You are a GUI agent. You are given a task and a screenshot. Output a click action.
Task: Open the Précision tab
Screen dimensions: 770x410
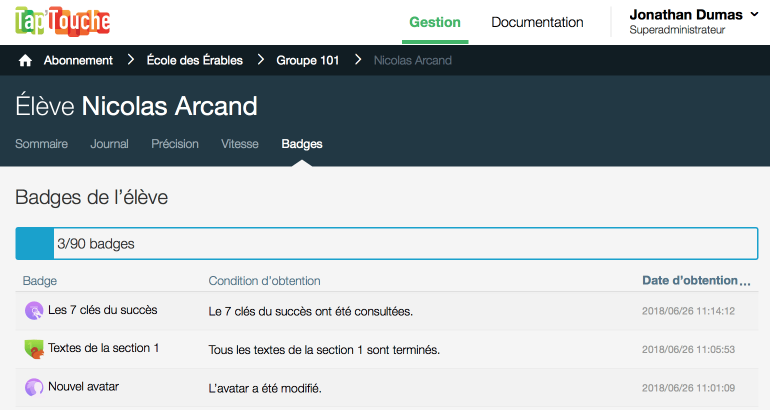(x=175, y=144)
